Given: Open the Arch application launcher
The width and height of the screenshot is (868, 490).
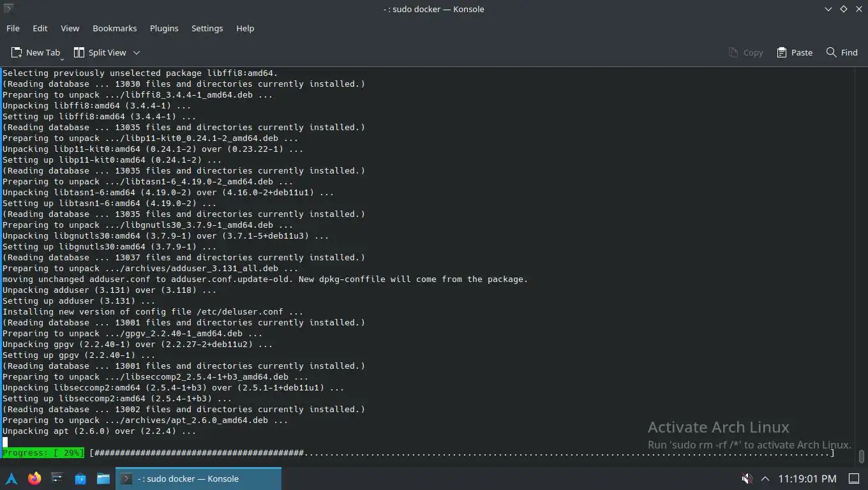Looking at the screenshot, I should [11, 479].
